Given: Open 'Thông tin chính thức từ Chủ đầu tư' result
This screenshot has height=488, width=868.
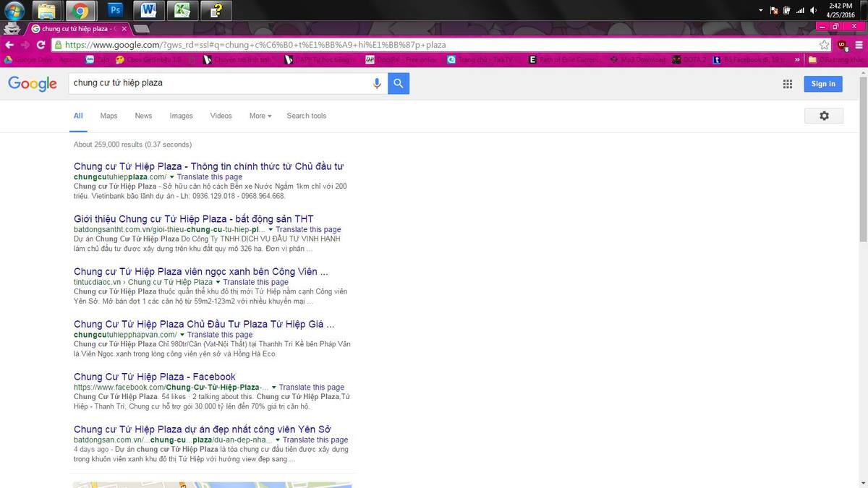Looking at the screenshot, I should pos(208,166).
